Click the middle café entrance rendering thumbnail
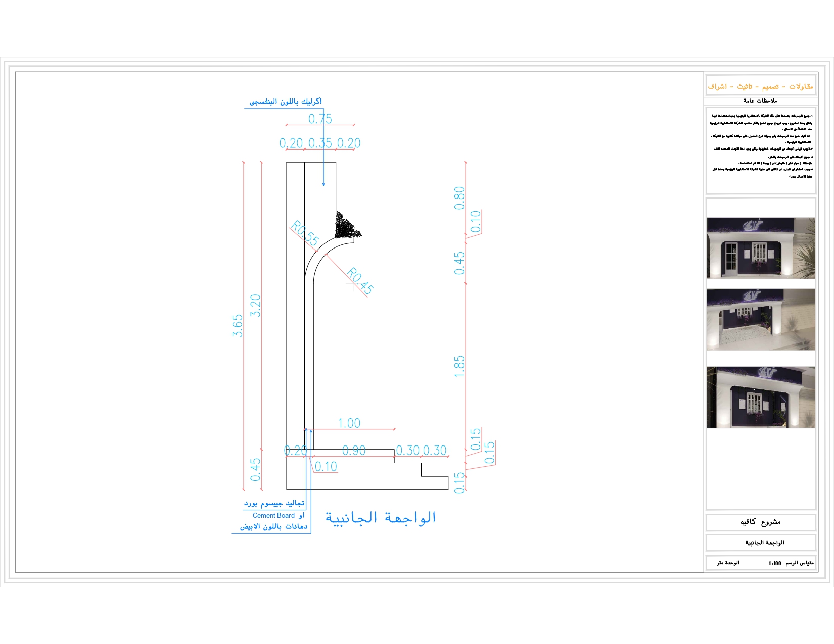This screenshot has height=644, width=834. point(761,320)
